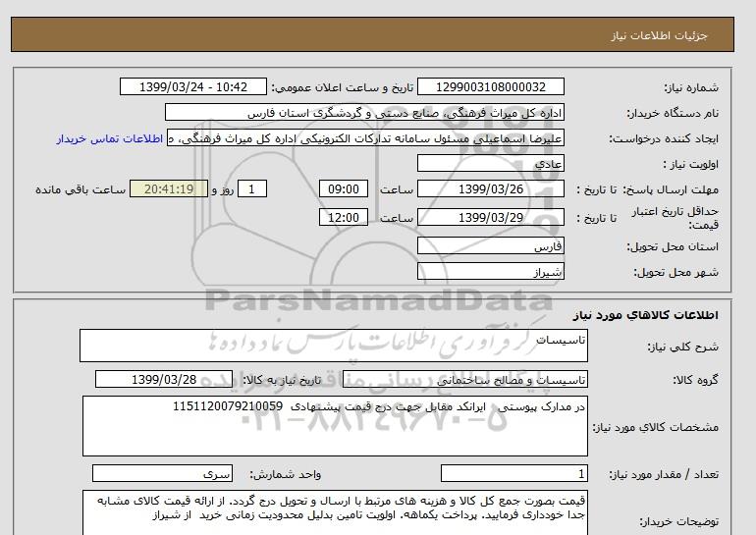Click the public announcement date field 1399/03/24 - 10:42

click(192, 86)
